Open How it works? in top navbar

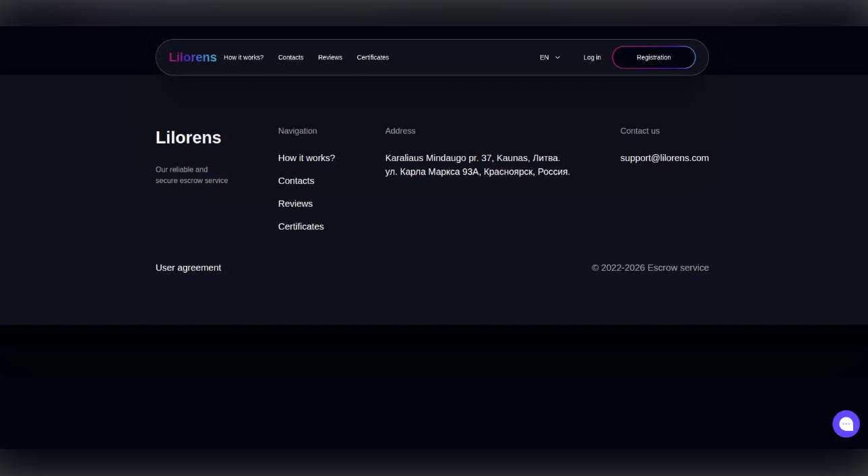point(243,57)
